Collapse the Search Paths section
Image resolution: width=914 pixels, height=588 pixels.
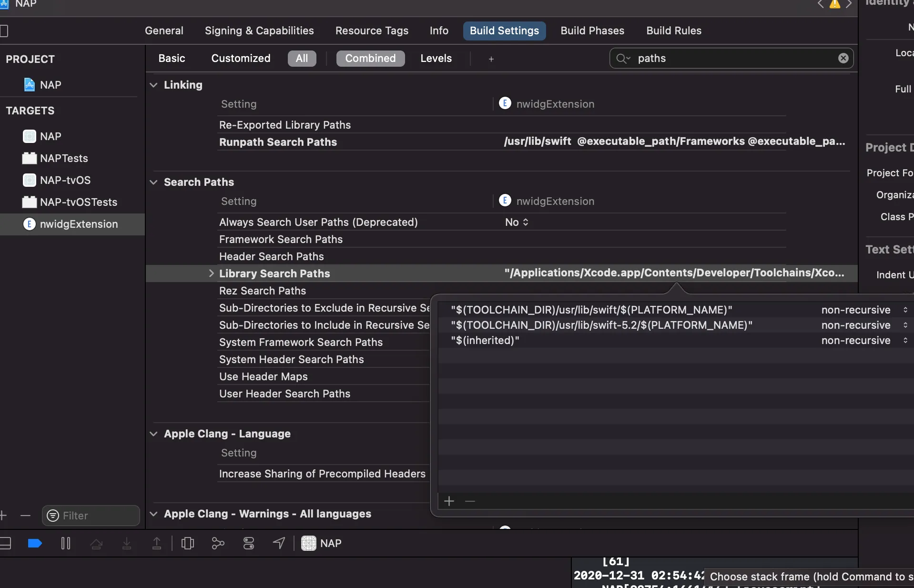point(153,182)
